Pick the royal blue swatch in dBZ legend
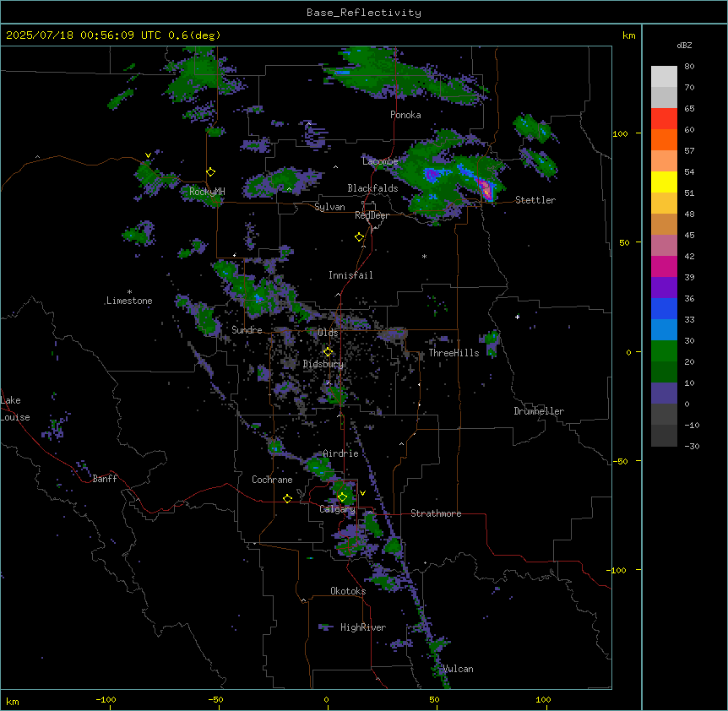Screen dimensions: 728x711 (x=664, y=308)
